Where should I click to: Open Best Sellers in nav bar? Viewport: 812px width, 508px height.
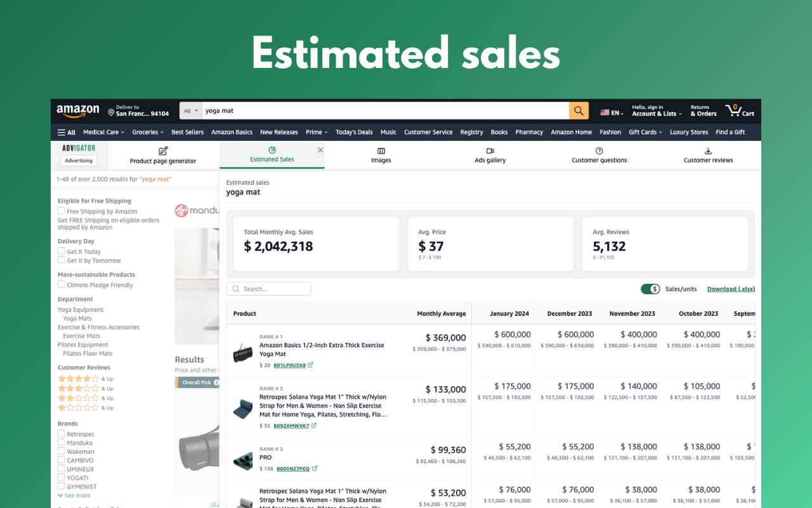point(187,132)
